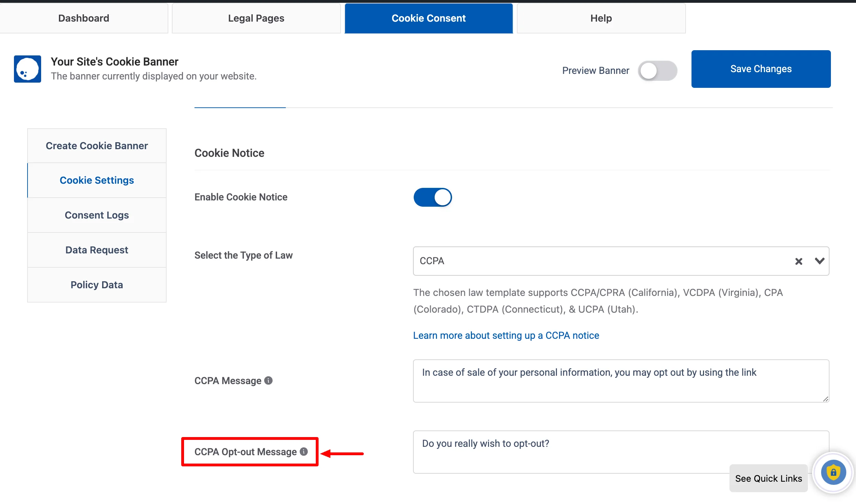Expand the Type of Law dropdown chevron
Screen dimensions: 856x504
pos(819,261)
